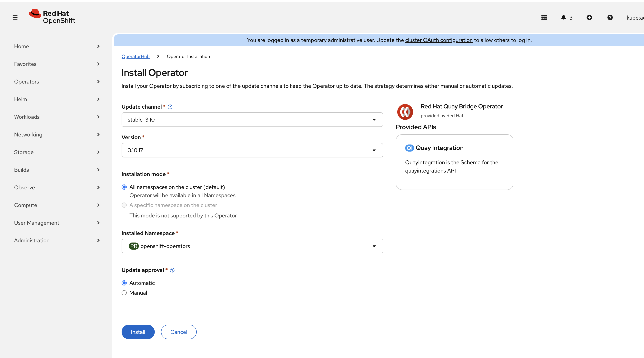Viewport: 644px width, 358px height.
Task: Click the OperatorHub breadcrumb link
Action: pyautogui.click(x=136, y=56)
